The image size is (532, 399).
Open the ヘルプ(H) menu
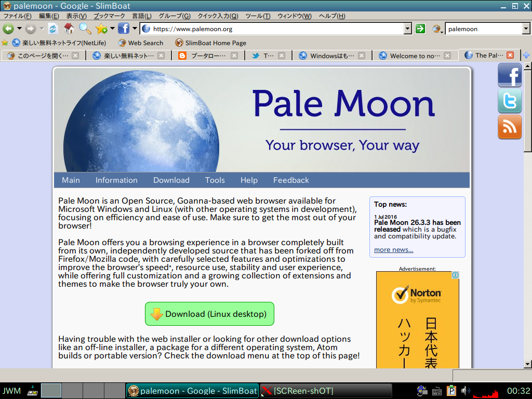(x=332, y=16)
